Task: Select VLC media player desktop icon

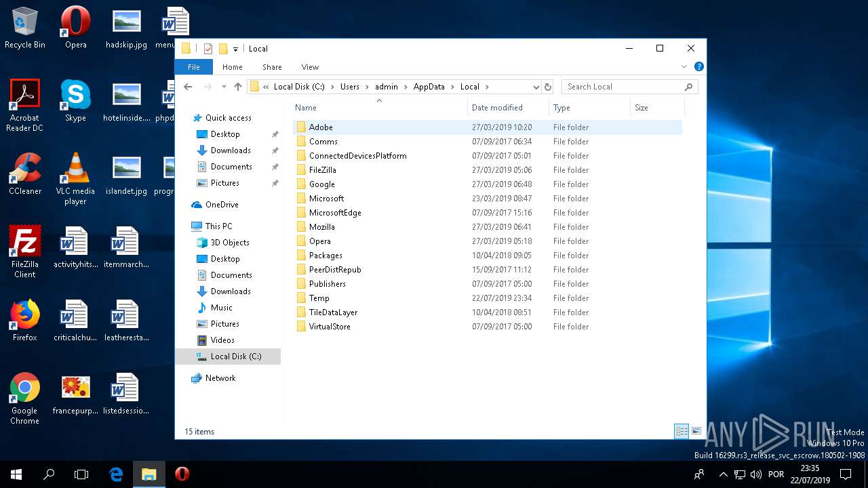Action: click(x=76, y=179)
